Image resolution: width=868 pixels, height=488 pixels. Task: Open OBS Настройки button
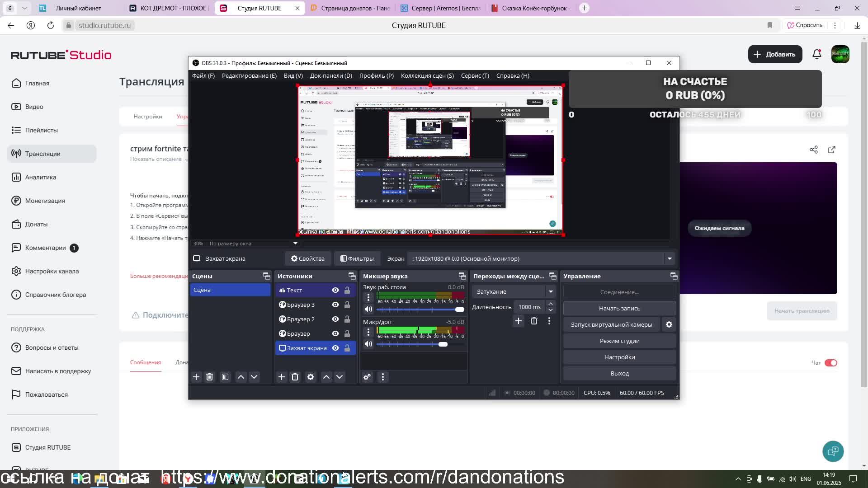(619, 357)
